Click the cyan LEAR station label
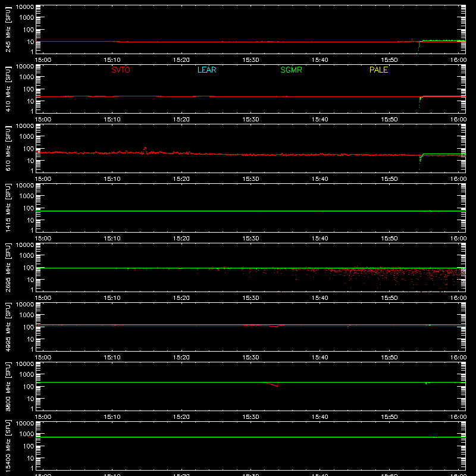The image size is (476, 476). click(206, 70)
